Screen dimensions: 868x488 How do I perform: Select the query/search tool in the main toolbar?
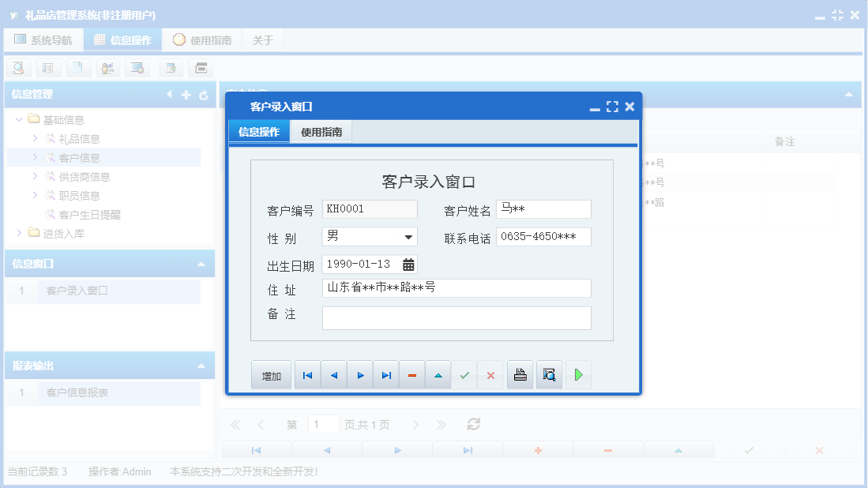point(20,68)
